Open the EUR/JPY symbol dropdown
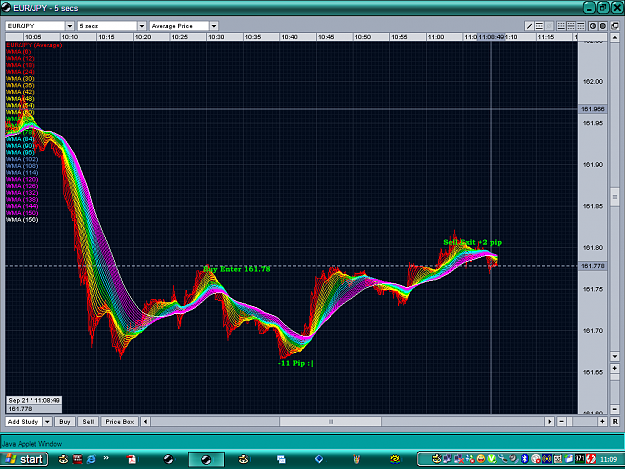This screenshot has width=625, height=469. pos(70,26)
